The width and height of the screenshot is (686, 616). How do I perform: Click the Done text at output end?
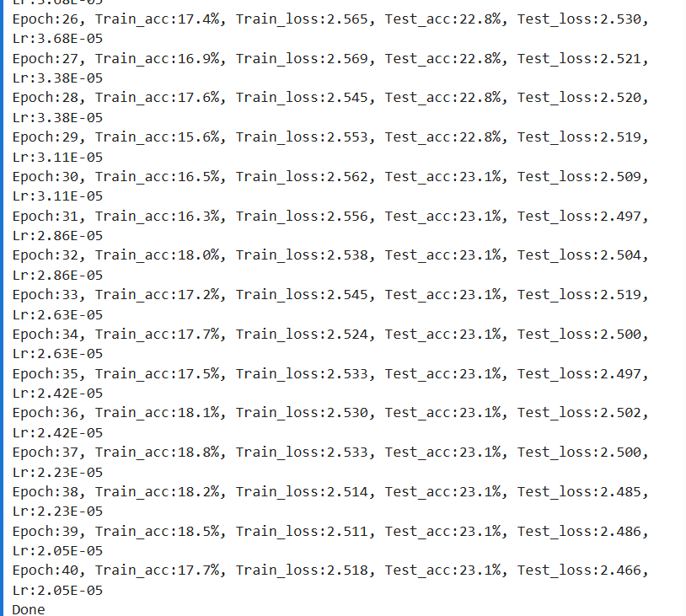click(x=29, y=609)
